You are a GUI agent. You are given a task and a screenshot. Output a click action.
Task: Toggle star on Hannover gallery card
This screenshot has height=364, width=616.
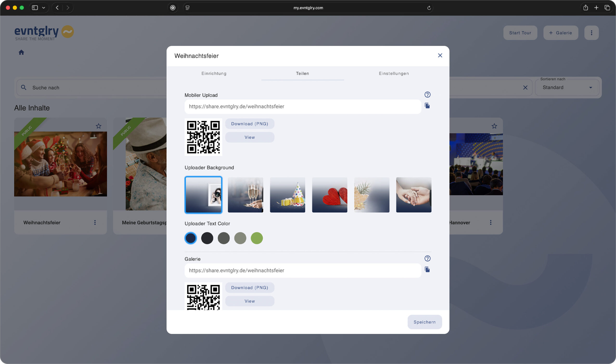pos(494,126)
